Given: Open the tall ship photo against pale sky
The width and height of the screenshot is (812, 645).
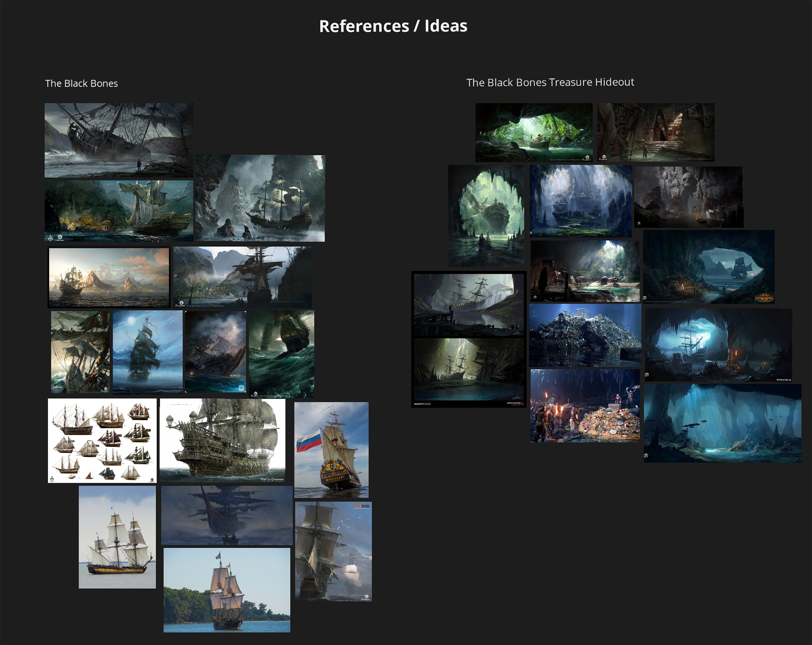Looking at the screenshot, I should [x=117, y=537].
